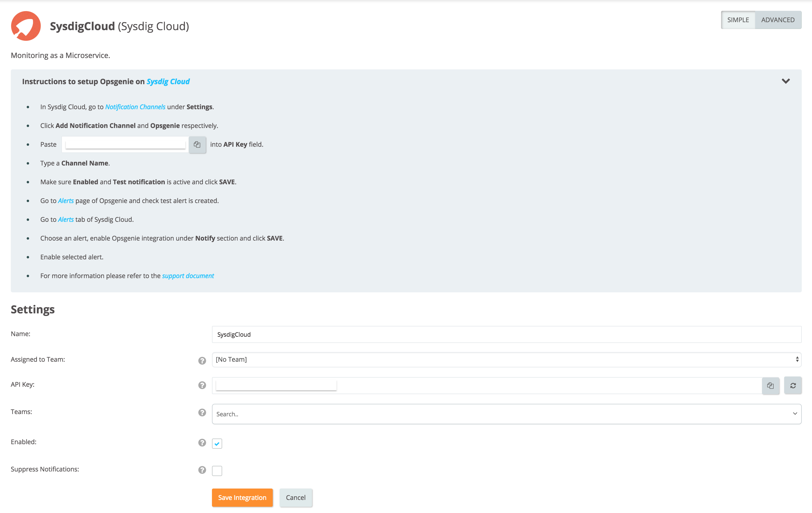The height and width of the screenshot is (513, 812).
Task: Click the Save Integration button
Action: tap(242, 497)
